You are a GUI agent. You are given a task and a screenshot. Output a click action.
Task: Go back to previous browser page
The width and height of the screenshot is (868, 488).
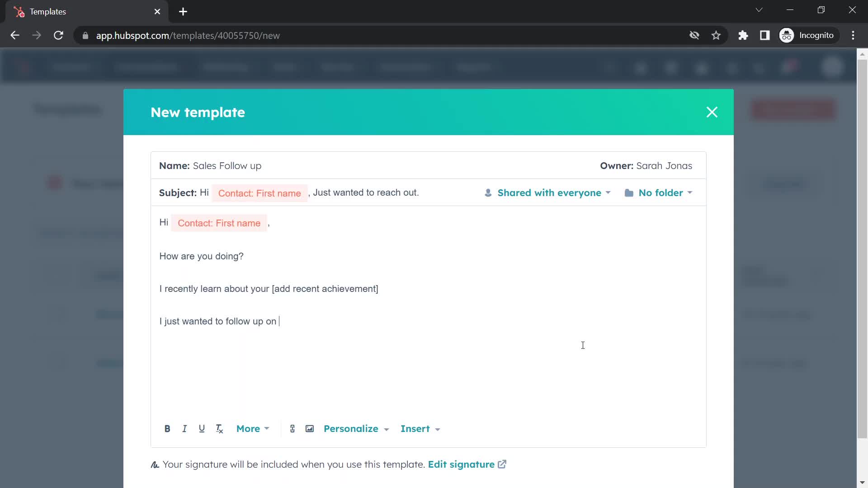(15, 35)
